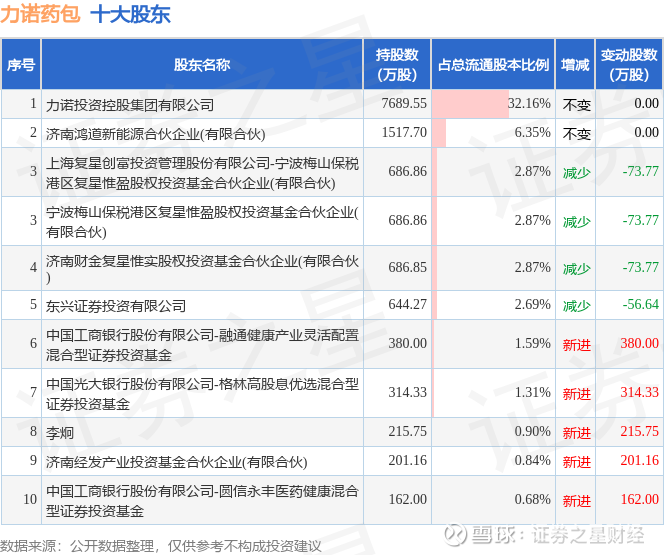Click the 序号 column header
The image size is (664, 555).
coord(21,65)
